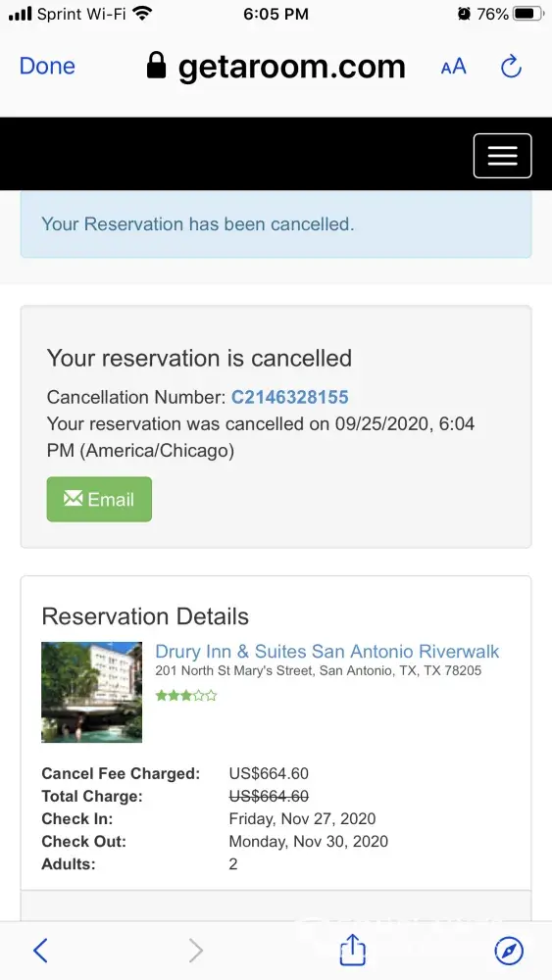Image resolution: width=552 pixels, height=980 pixels.
Task: Click the green Email button
Action: 99,499
